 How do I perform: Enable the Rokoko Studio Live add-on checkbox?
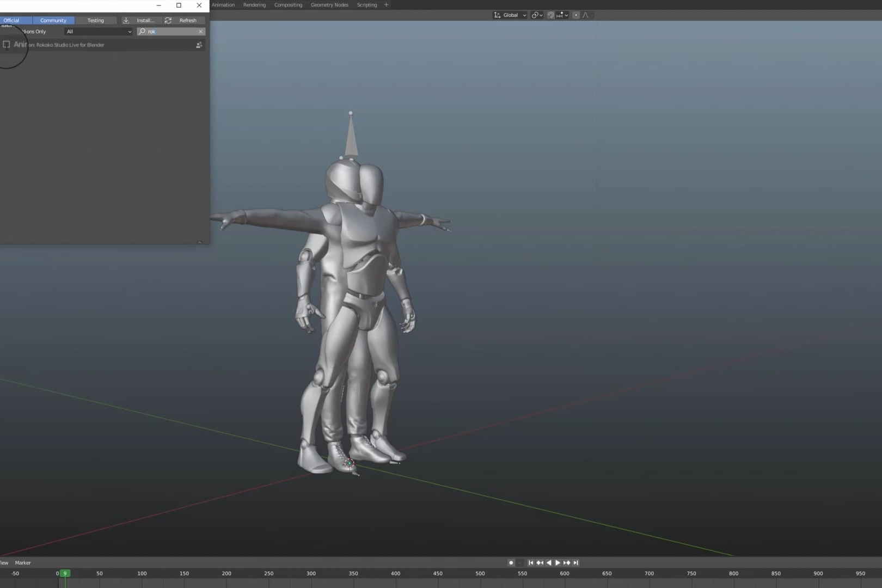[7, 45]
